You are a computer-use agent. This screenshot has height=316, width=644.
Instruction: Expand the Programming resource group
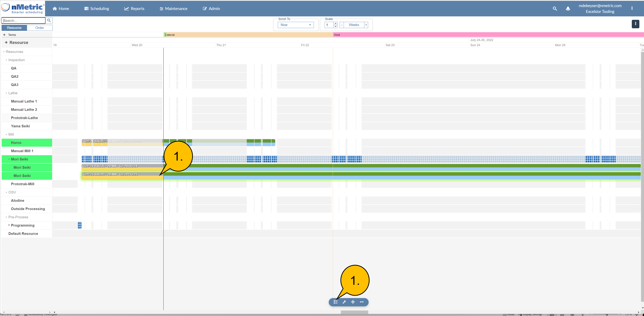point(9,225)
